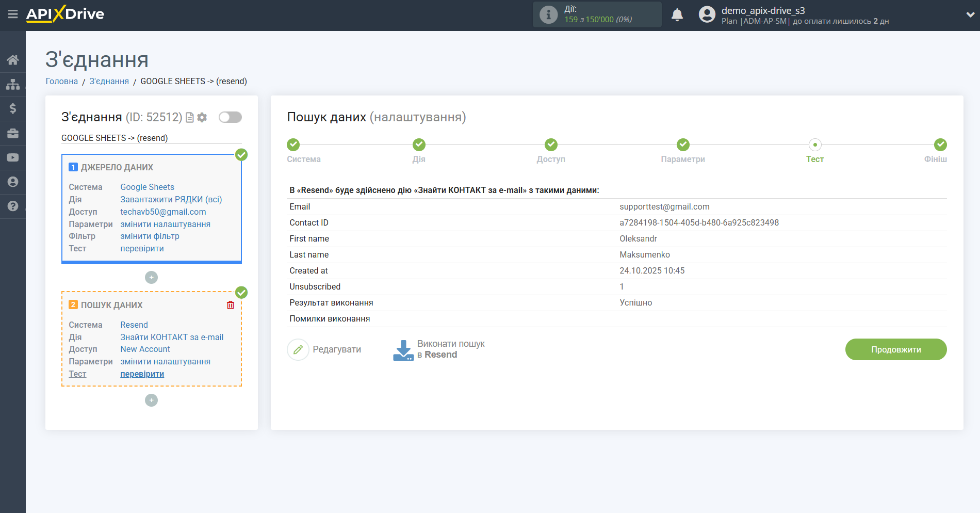
Task: Run search in Resend button
Action: click(439, 349)
